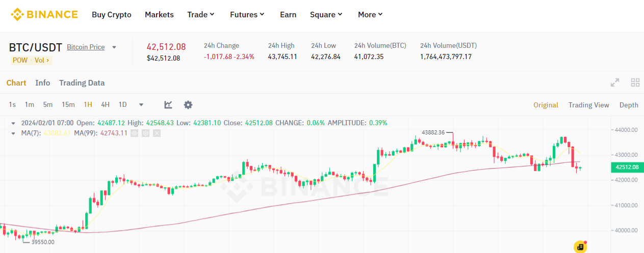644x253 pixels.
Task: Switch chart to Depth view
Action: [629, 105]
